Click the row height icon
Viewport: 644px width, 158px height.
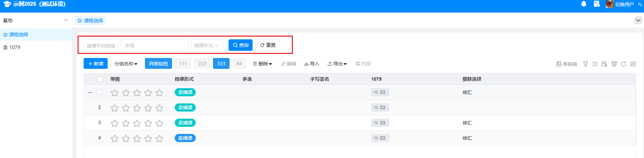pos(595,64)
